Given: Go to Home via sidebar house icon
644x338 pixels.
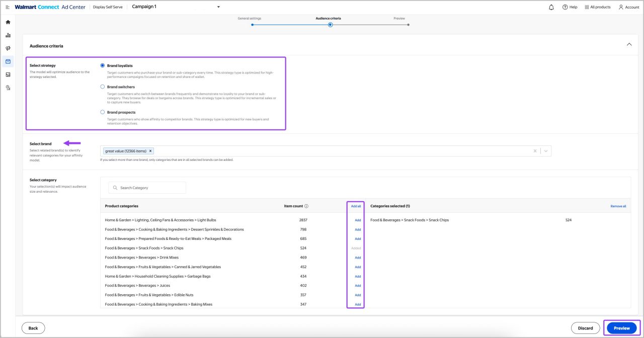Looking at the screenshot, I should click(8, 22).
